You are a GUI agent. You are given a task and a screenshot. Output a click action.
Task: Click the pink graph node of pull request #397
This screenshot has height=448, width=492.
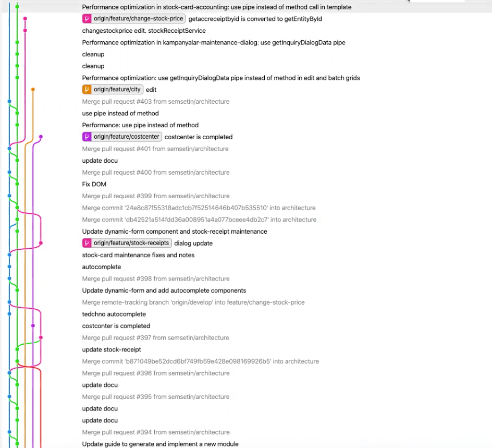point(41,338)
